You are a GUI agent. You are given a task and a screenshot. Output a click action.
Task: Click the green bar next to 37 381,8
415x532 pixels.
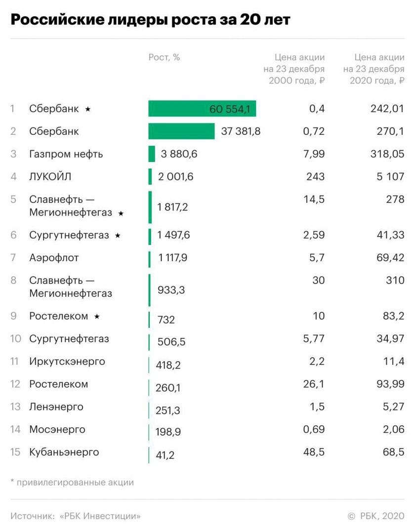coord(181,131)
